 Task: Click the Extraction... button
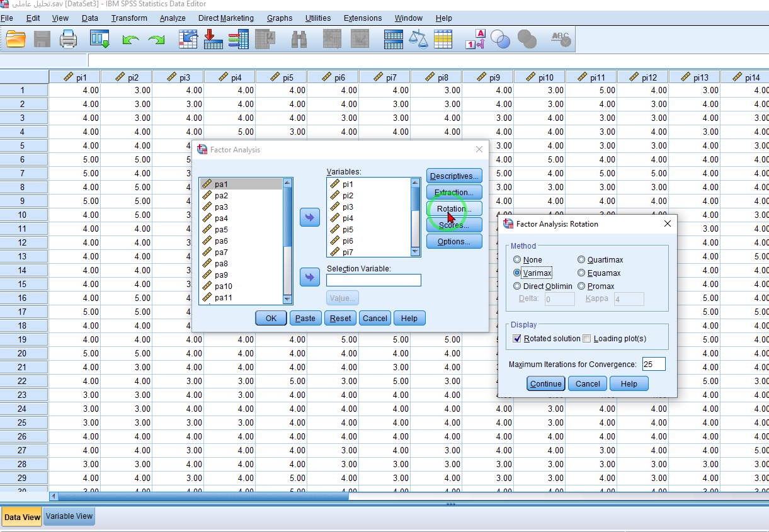point(453,192)
